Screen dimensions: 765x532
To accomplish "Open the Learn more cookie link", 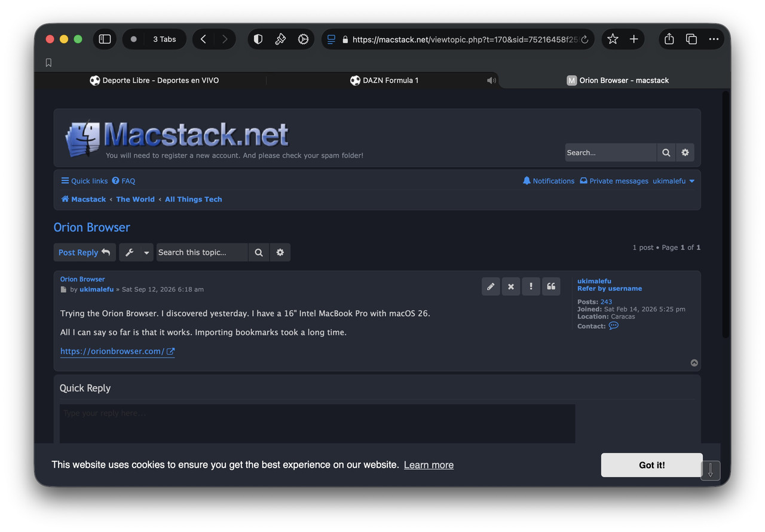I will pyautogui.click(x=429, y=464).
